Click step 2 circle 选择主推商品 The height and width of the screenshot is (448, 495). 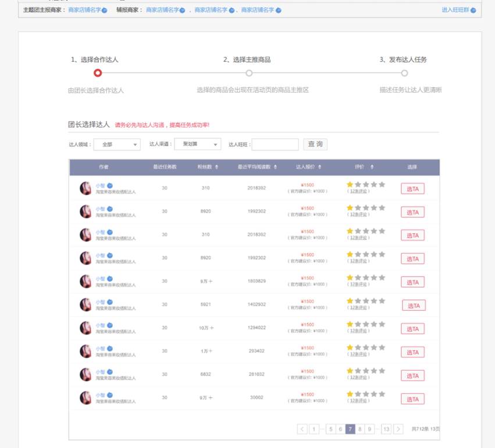[249, 73]
